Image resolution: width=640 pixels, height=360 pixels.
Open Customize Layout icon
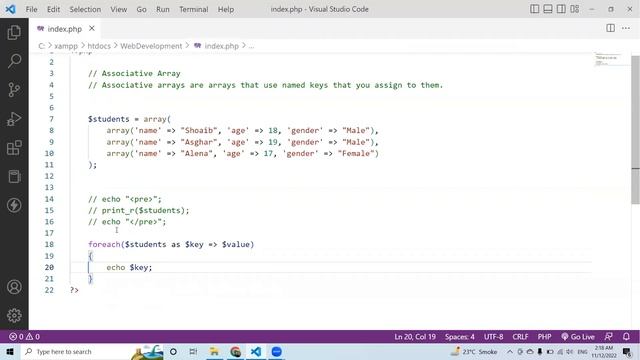click(575, 9)
